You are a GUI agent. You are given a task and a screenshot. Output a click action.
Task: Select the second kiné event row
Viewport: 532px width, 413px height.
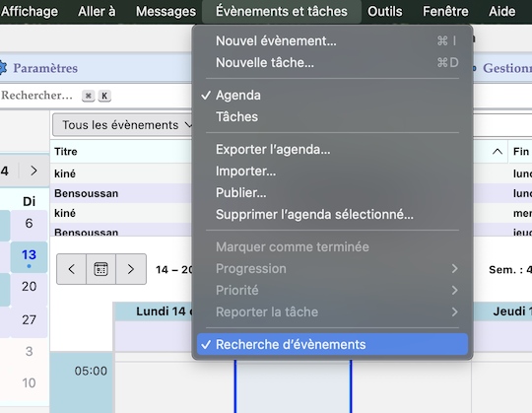(x=121, y=213)
